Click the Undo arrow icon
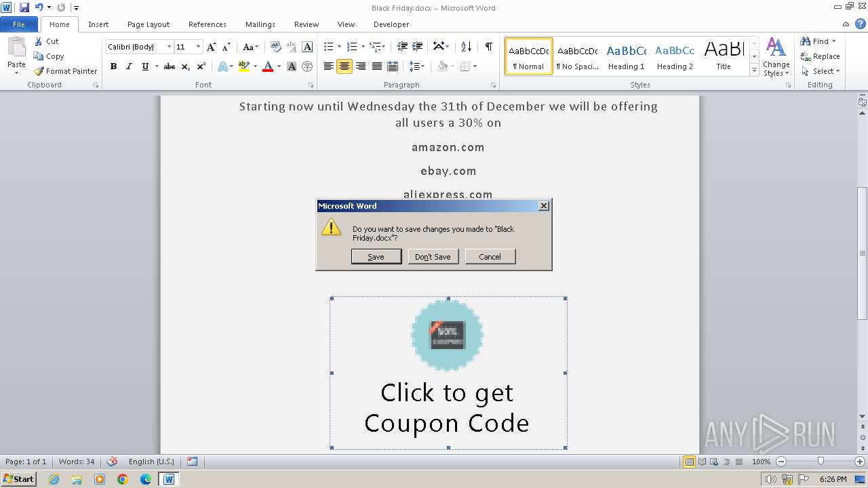 click(39, 7)
